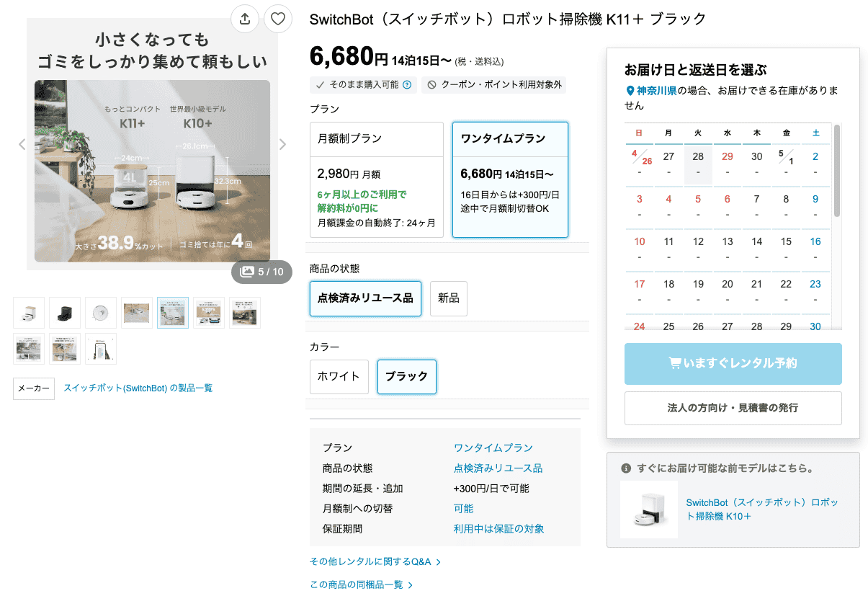868x596 pixels.
Task: Open スイッチボット(SwitchBot) の製品一覧 link
Action: click(x=138, y=388)
